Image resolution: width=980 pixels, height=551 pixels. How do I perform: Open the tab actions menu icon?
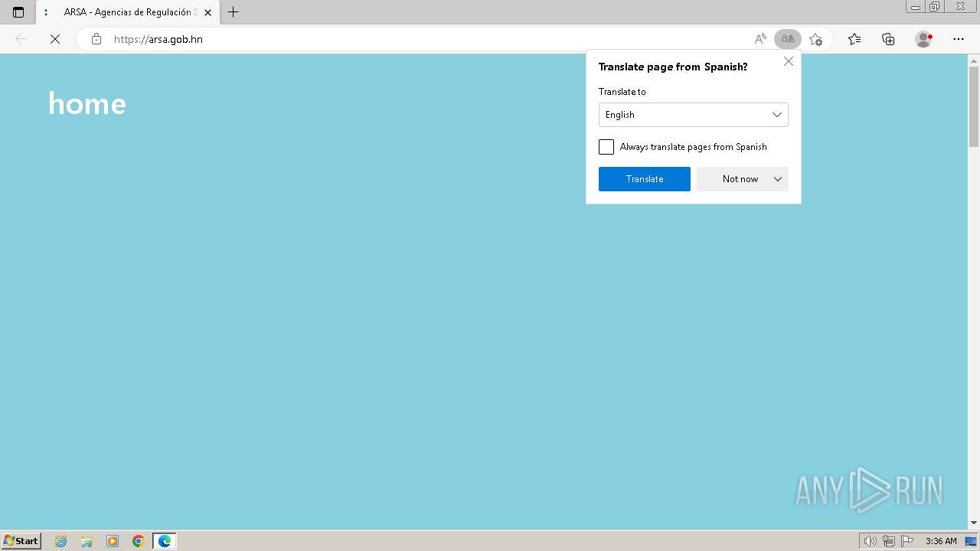18,12
